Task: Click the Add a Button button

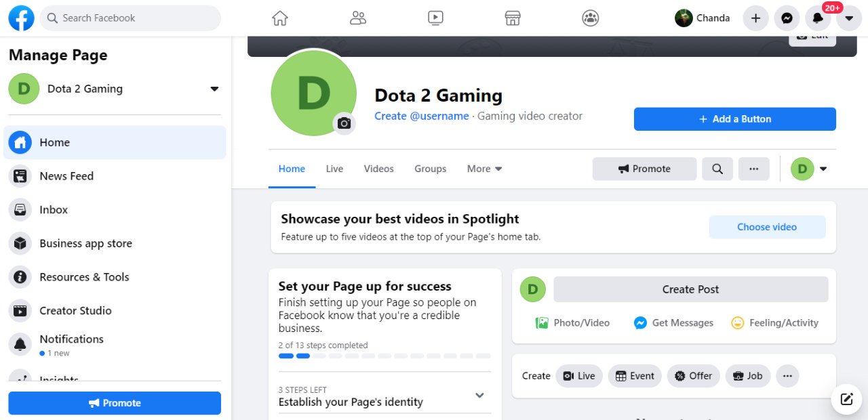Action: tap(735, 119)
